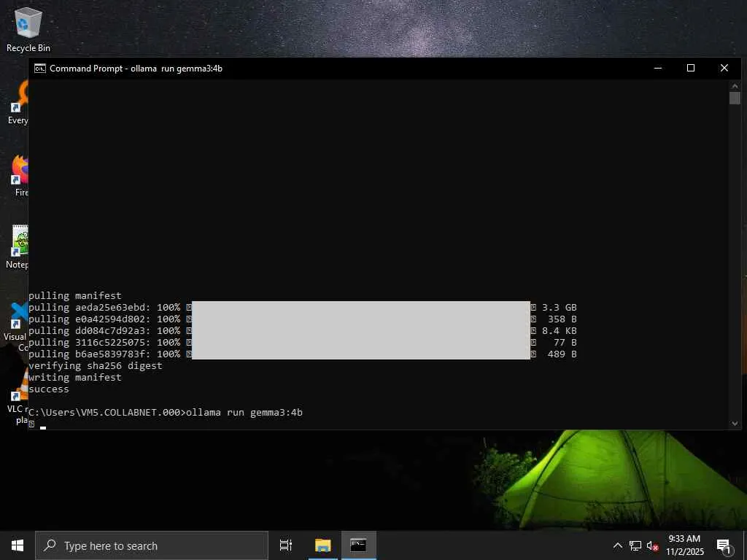Click the 'success' output line
The height and width of the screenshot is (560, 747).
click(49, 389)
